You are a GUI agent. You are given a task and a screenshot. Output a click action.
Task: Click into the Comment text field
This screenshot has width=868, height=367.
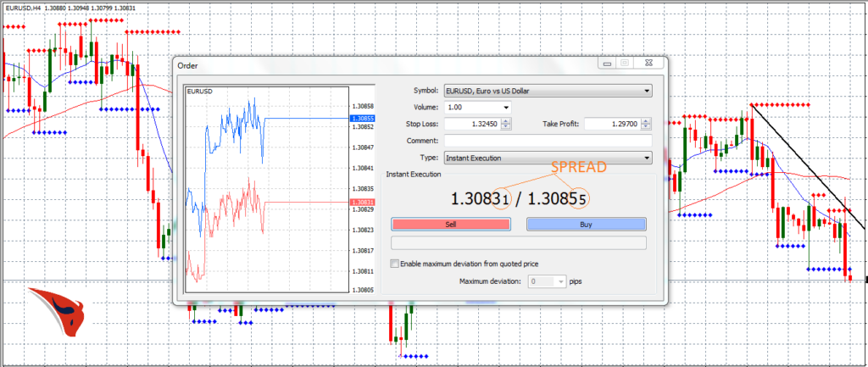[x=547, y=141]
